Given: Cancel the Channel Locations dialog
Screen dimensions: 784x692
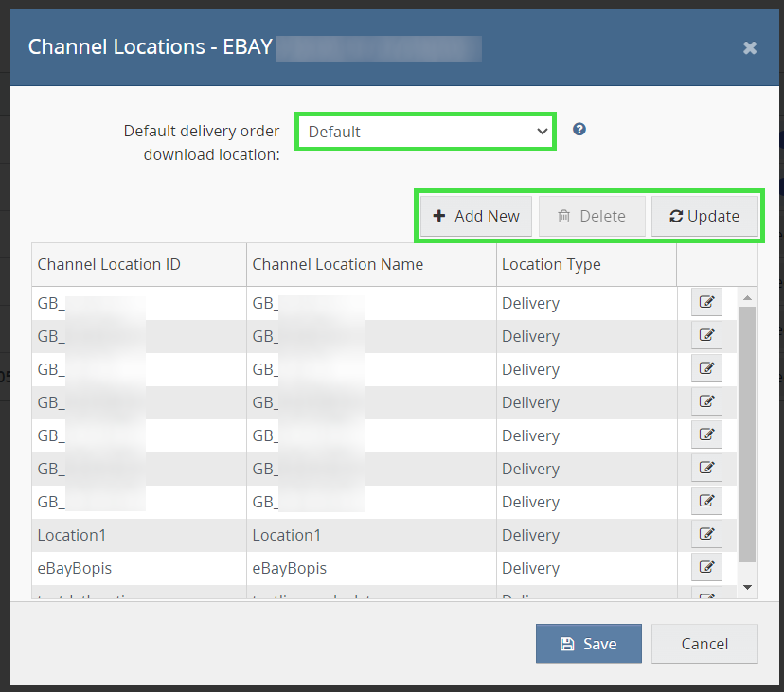Looking at the screenshot, I should [704, 644].
